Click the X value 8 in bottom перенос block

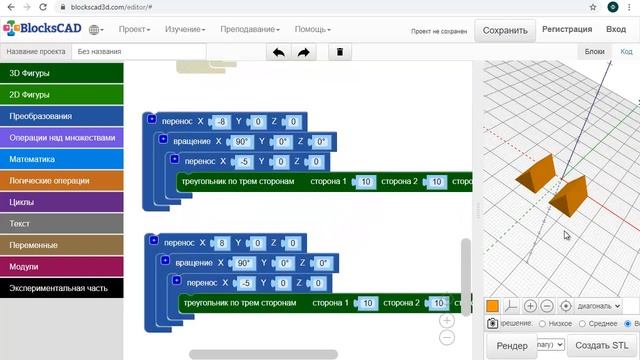222,243
